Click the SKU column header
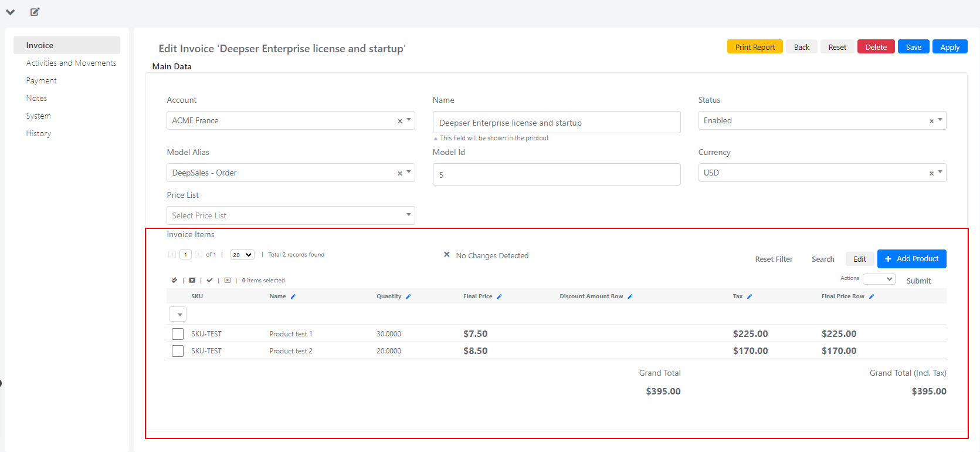The height and width of the screenshot is (452, 980). (197, 296)
